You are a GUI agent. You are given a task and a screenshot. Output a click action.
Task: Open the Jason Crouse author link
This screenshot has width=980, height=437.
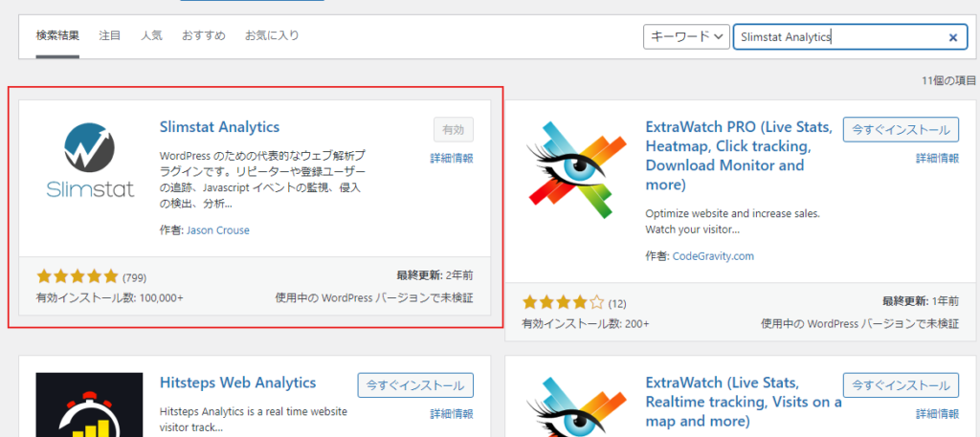point(217,230)
